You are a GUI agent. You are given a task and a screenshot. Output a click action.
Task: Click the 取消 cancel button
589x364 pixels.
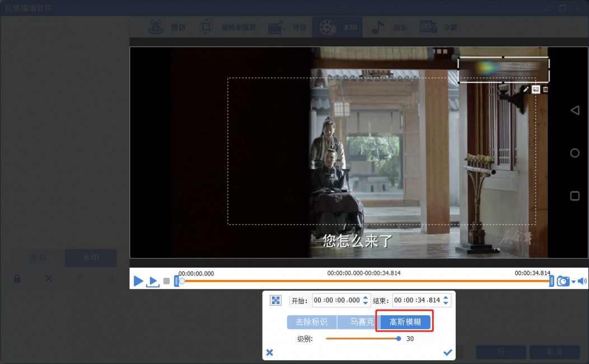click(554, 352)
